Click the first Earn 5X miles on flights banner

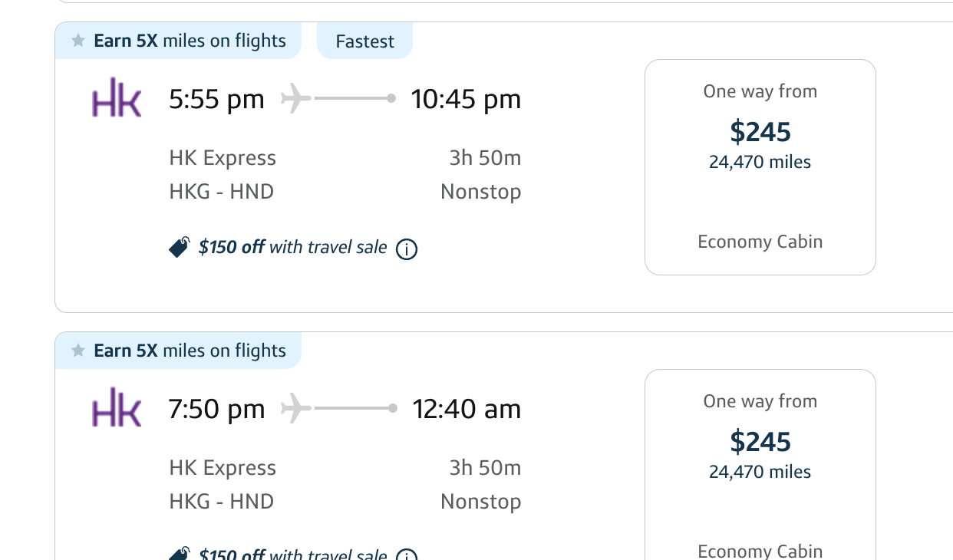(189, 41)
